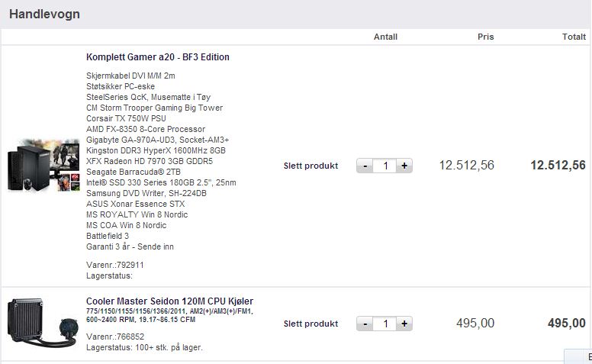
Task: Open Cooler Master Seidon 120M CPU Kjøler title
Action: [x=169, y=301]
